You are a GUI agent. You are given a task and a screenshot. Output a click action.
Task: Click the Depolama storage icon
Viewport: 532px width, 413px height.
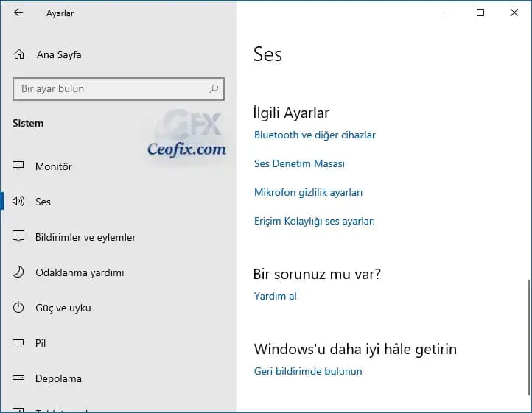coord(19,378)
